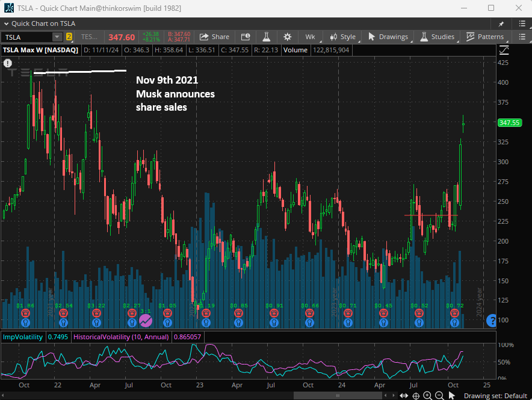The height and width of the screenshot is (400, 532).
Task: Click the conference call icon under $3.22
Action: click(96, 313)
